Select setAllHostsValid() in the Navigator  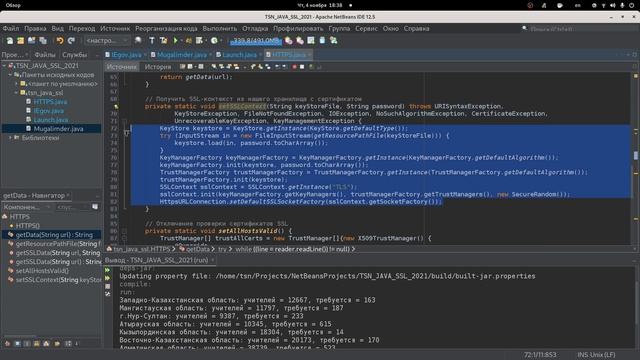click(x=42, y=271)
